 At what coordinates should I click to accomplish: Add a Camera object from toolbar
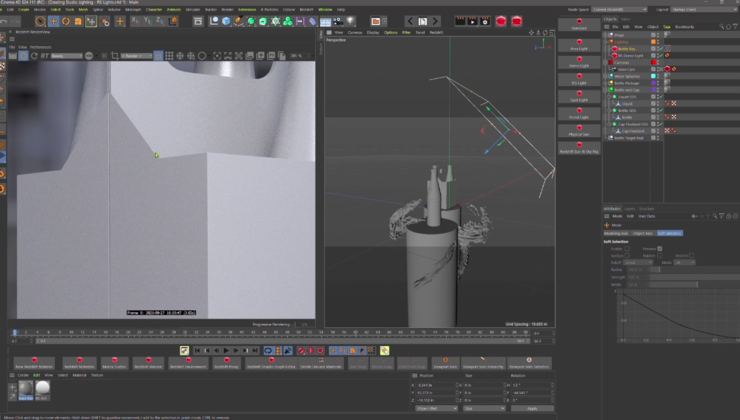pos(338,21)
